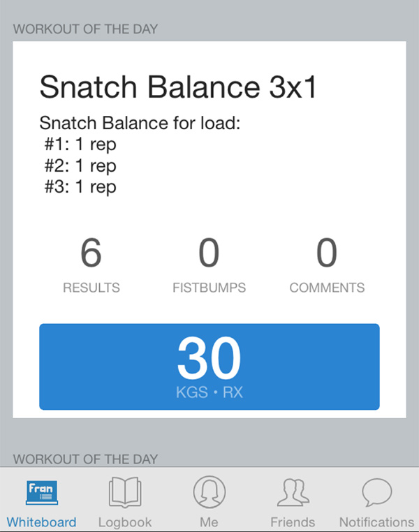This screenshot has width=419, height=532.
Task: Open the 0 comments counter
Action: [x=327, y=253]
